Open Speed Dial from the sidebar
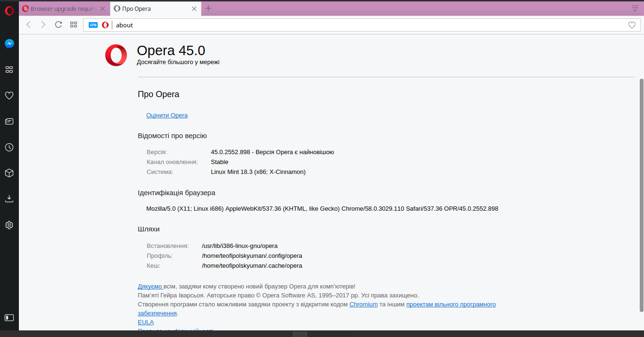The width and height of the screenshot is (644, 337). click(9, 70)
